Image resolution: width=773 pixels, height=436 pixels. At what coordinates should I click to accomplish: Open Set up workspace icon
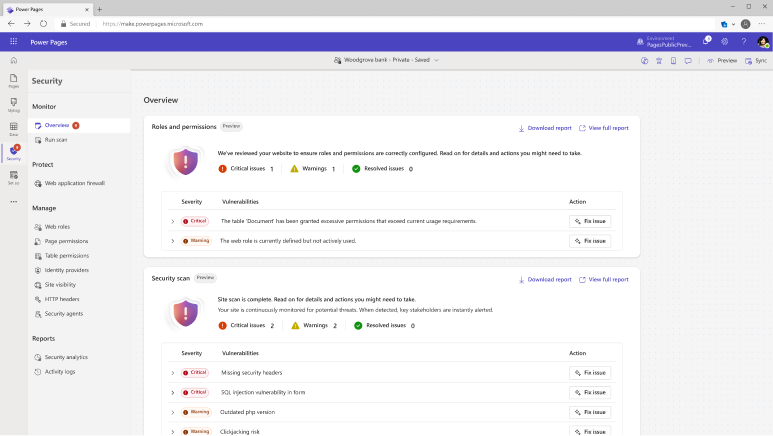[x=14, y=178]
